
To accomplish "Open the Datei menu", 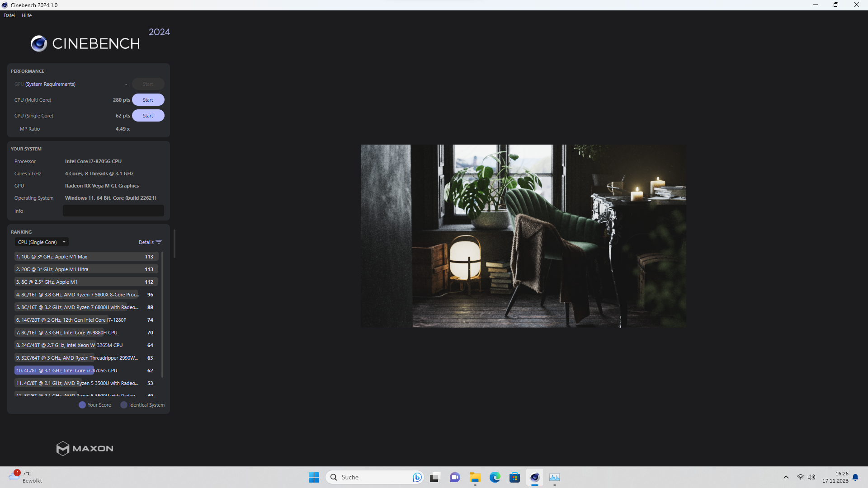I will [9, 15].
